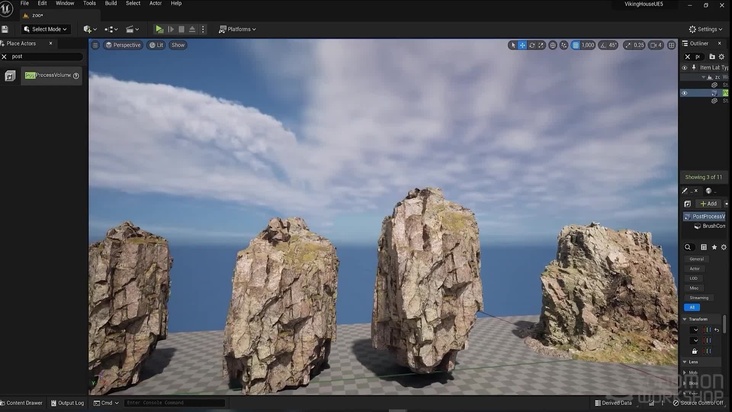This screenshot has height=412, width=732.
Task: Open the Build menu
Action: (x=111, y=3)
